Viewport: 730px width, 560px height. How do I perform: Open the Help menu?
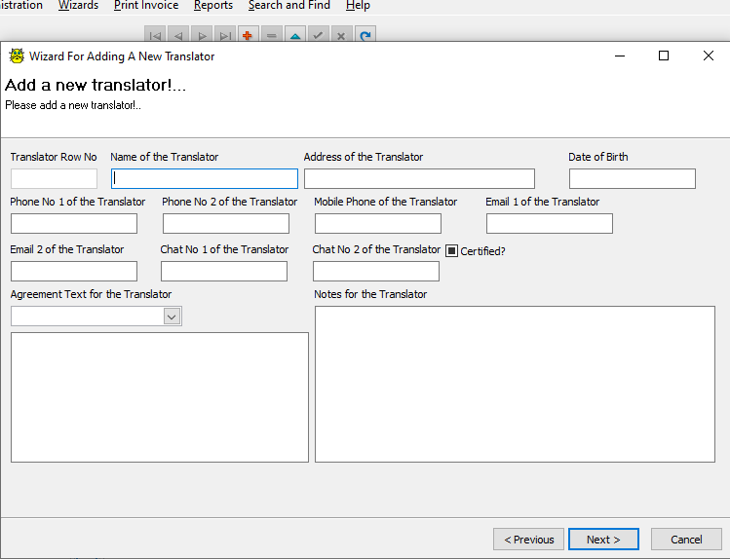coord(358,5)
